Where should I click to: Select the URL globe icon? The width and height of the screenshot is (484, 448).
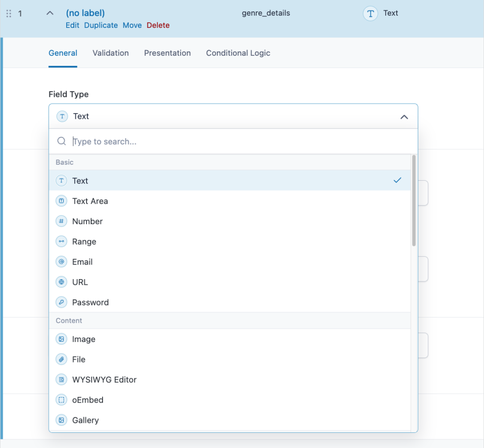[x=61, y=282]
